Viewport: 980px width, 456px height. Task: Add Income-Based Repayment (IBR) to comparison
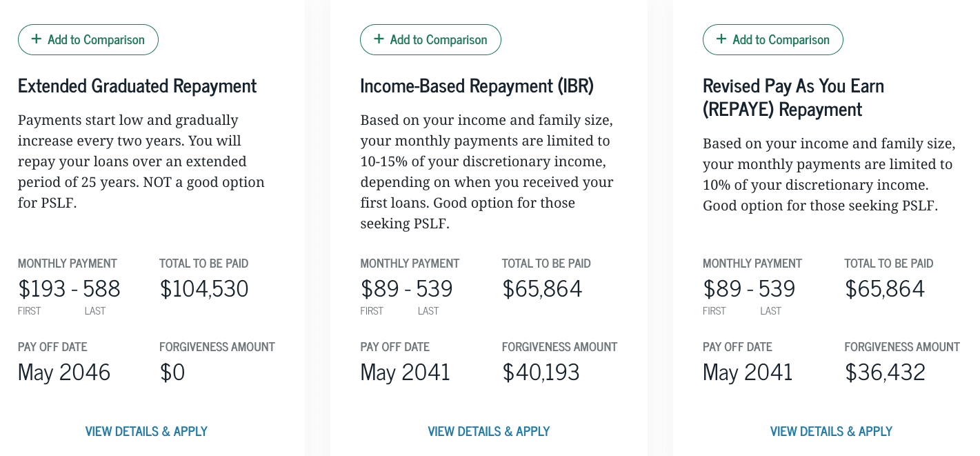pos(430,39)
